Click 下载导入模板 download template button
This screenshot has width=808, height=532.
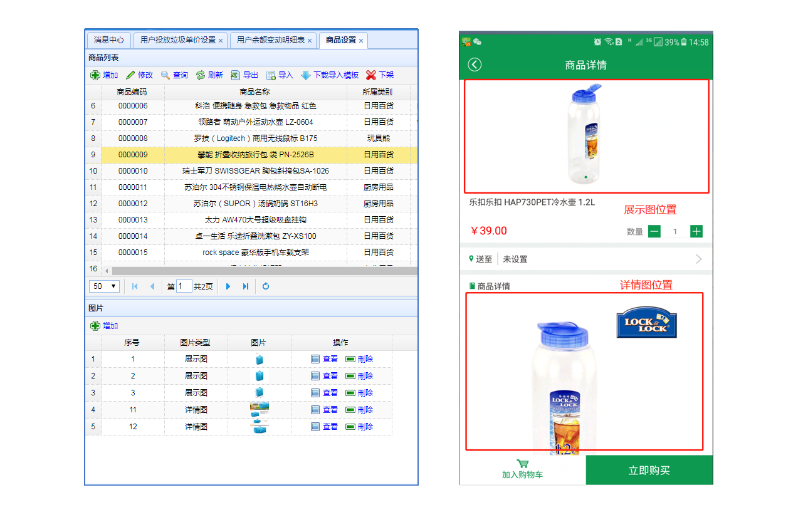(x=330, y=75)
